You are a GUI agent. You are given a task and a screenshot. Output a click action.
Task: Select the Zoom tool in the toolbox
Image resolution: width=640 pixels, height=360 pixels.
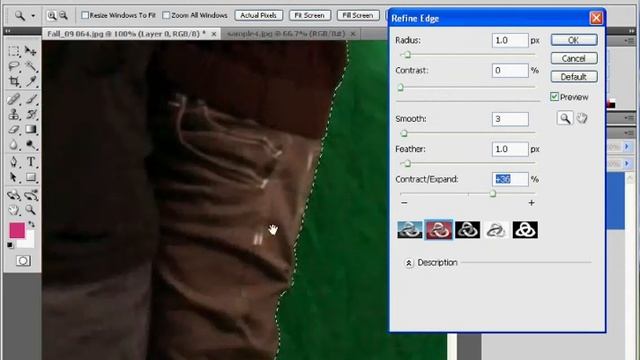pos(31,210)
